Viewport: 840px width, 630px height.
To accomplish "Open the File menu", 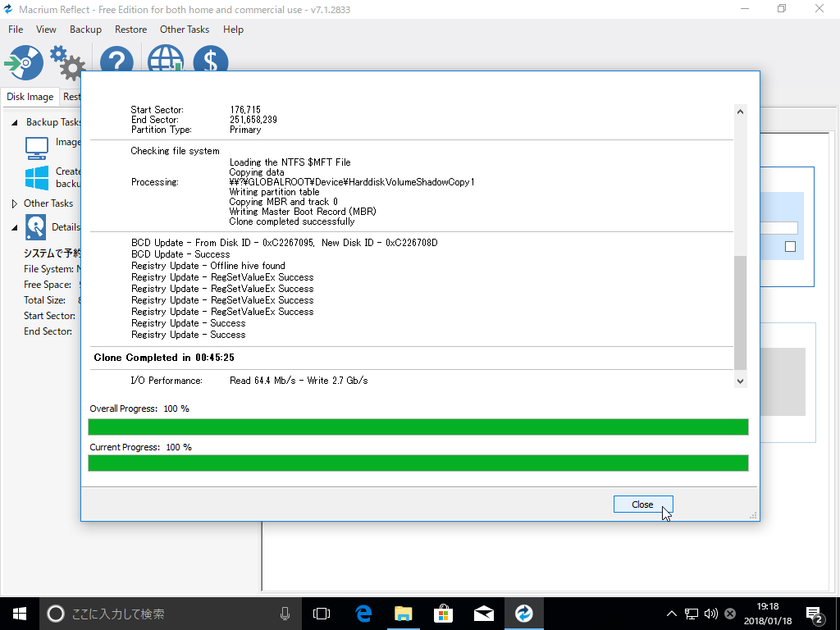I will coord(16,30).
